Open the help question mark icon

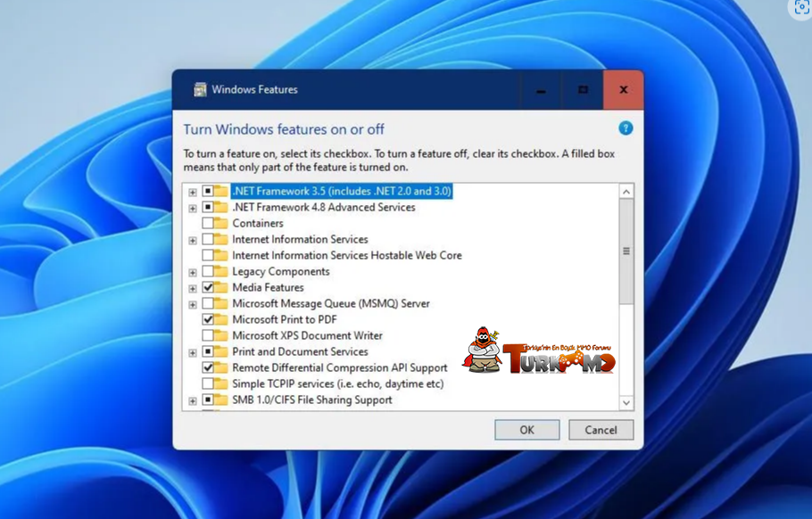626,128
